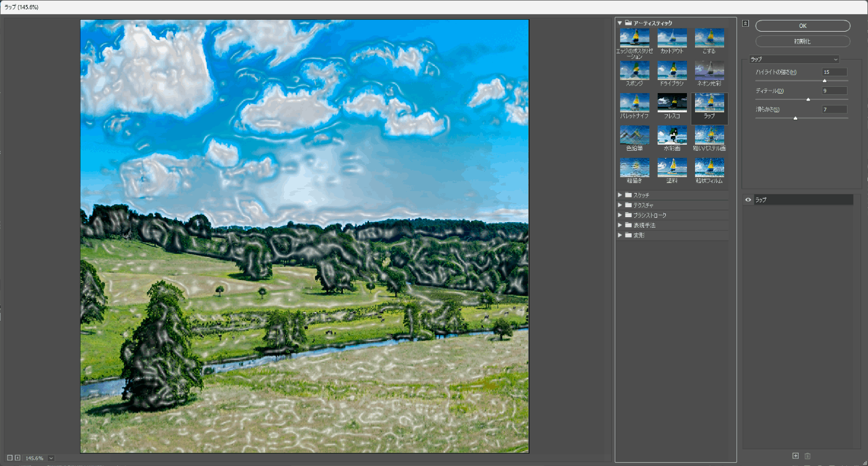Hide the ラップ effect layer eye icon
The height and width of the screenshot is (466, 868).
pos(748,200)
